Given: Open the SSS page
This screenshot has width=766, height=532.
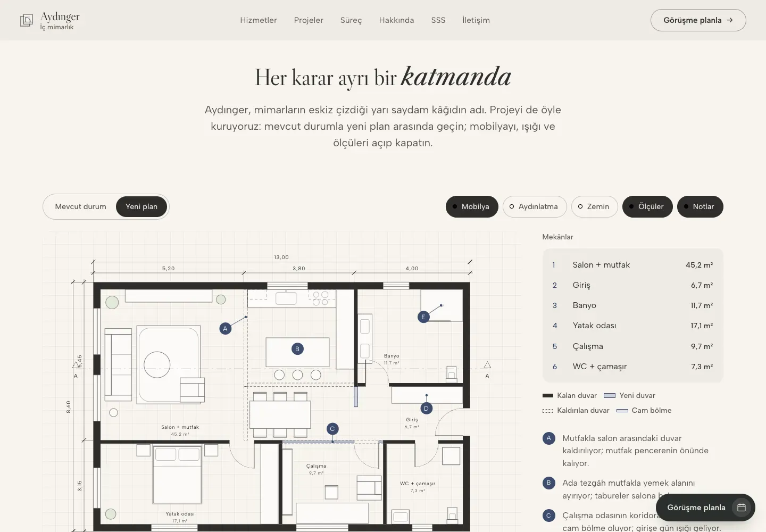Looking at the screenshot, I should tap(438, 20).
